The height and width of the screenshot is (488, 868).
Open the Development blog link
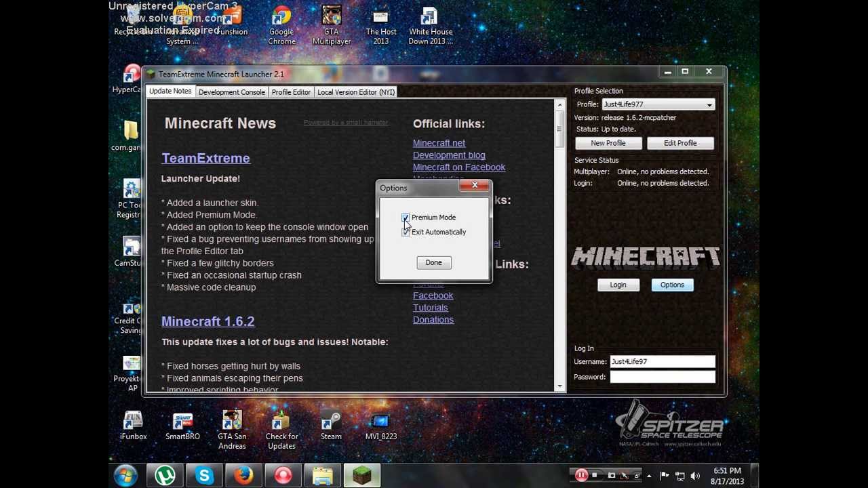coord(449,155)
